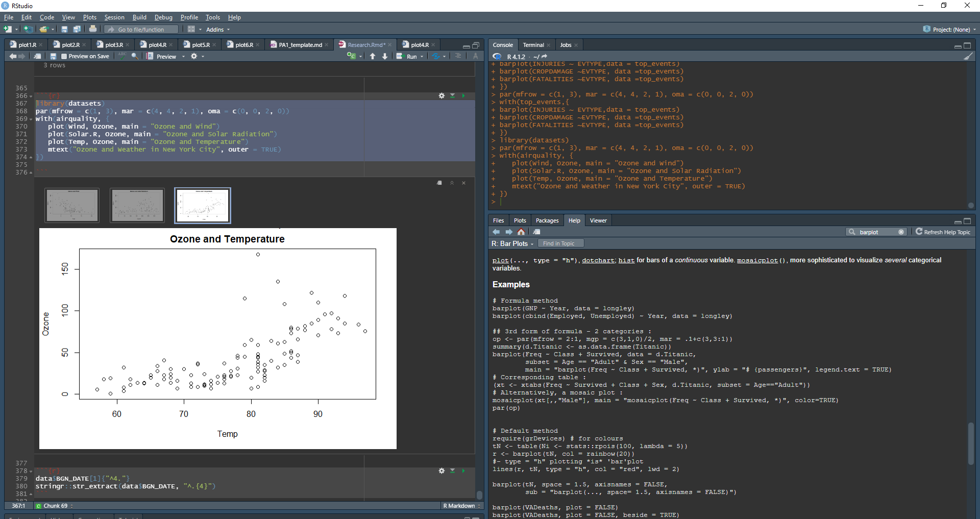Open chunk options gear at line 366
980x519 pixels.
(442, 95)
